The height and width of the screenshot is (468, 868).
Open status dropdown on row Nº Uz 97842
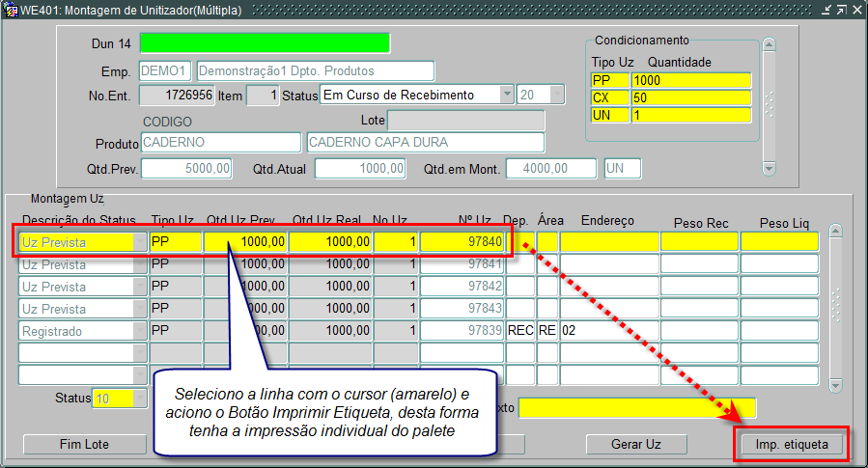click(x=140, y=287)
